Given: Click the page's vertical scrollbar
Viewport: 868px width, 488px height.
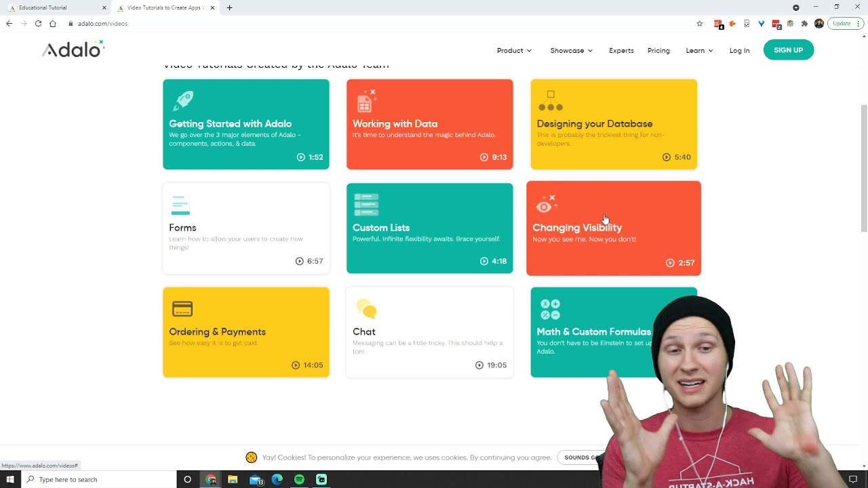Looking at the screenshot, I should point(864,169).
